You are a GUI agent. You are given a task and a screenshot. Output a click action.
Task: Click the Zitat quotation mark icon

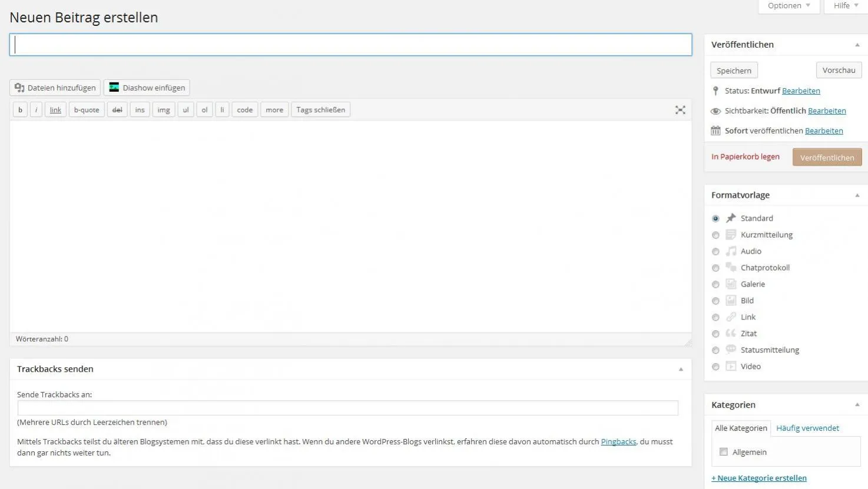tap(731, 333)
